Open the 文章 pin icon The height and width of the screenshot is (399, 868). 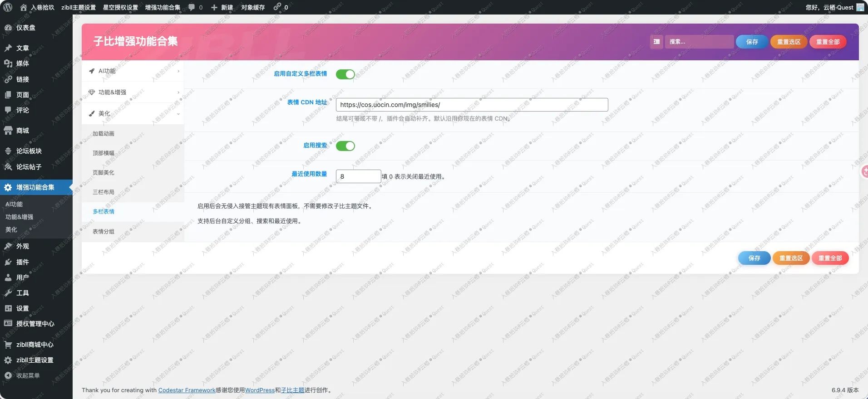coord(8,48)
